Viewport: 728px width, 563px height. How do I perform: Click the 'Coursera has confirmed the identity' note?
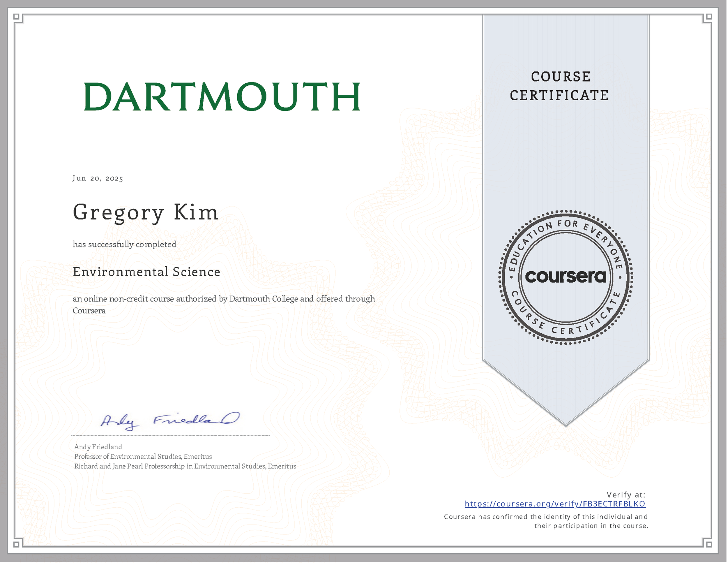tap(546, 521)
